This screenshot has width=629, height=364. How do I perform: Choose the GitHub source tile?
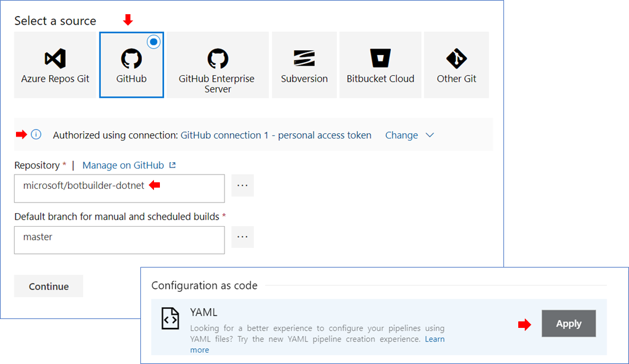[131, 65]
